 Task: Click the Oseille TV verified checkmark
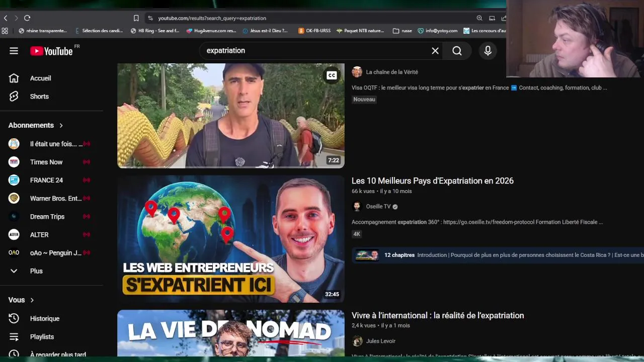tap(395, 207)
